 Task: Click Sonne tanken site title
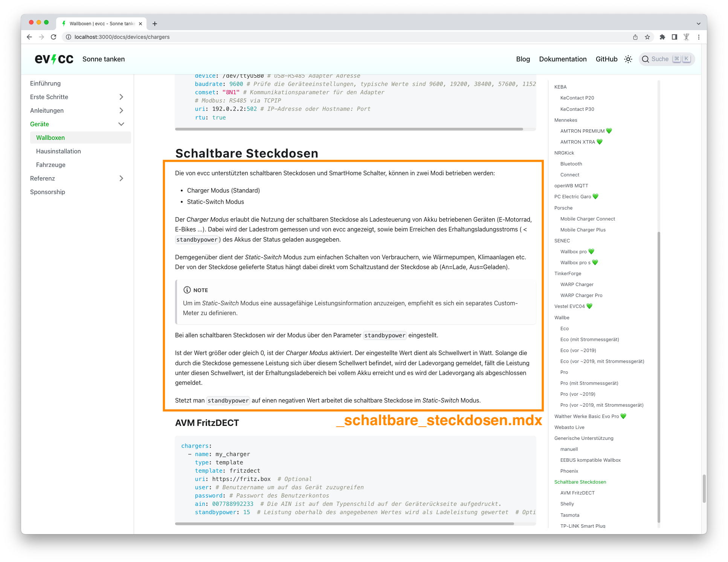pos(104,59)
